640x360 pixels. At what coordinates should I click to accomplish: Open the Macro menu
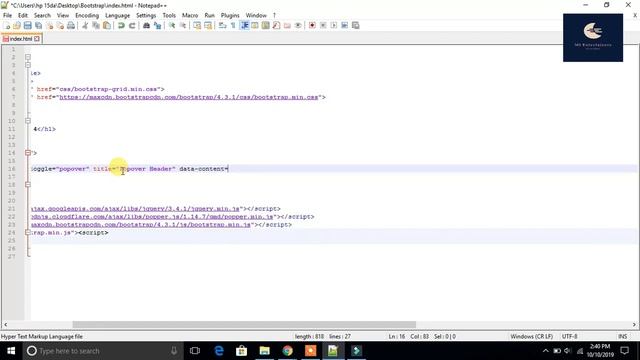tap(190, 16)
